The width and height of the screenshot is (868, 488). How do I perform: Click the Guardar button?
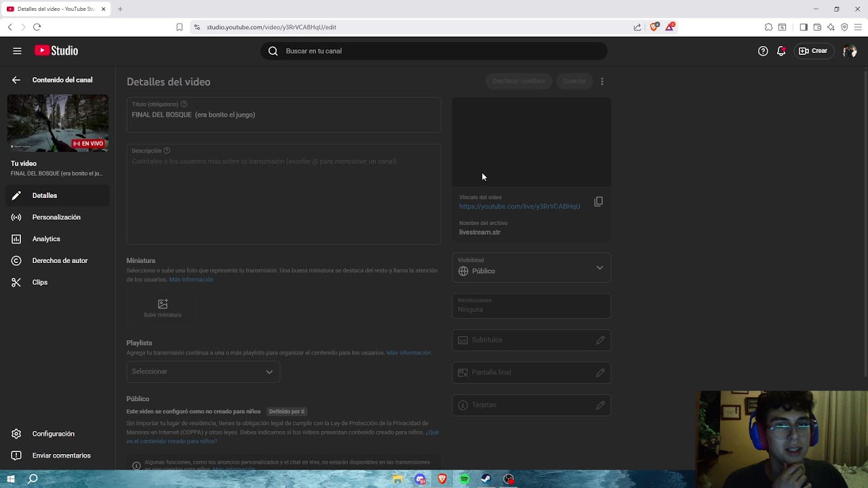[x=574, y=81]
